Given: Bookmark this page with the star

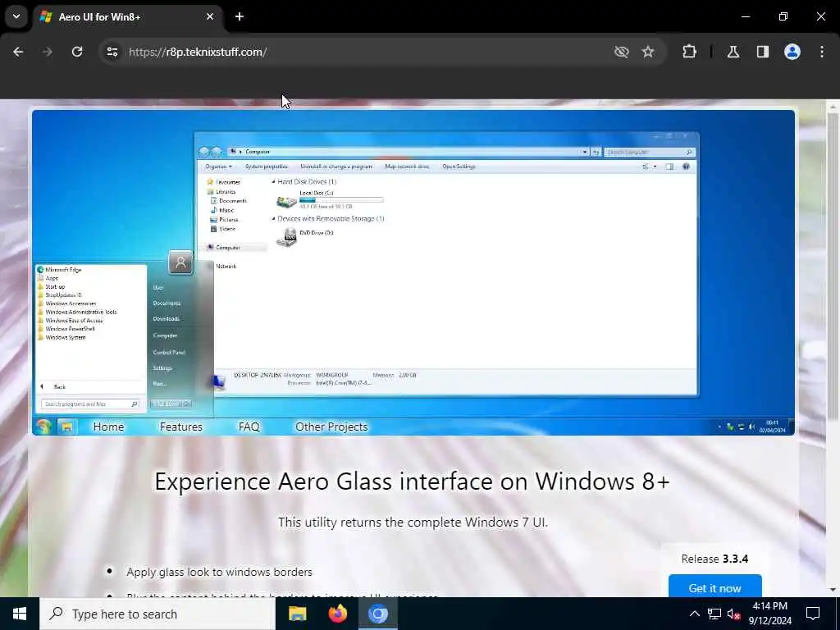Looking at the screenshot, I should coord(648,52).
